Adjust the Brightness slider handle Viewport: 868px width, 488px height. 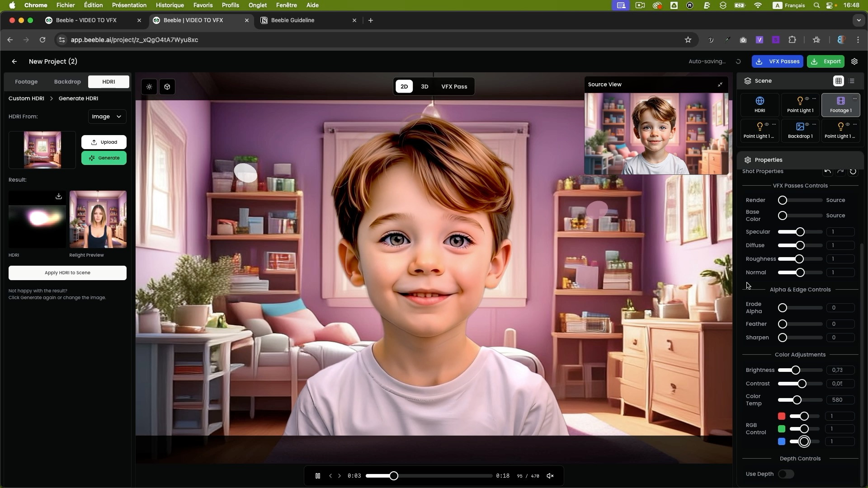pyautogui.click(x=796, y=370)
